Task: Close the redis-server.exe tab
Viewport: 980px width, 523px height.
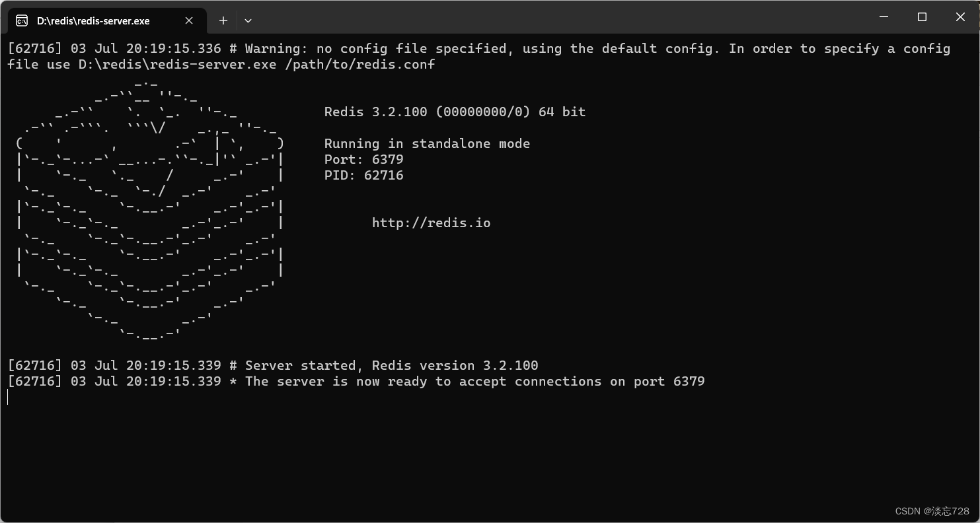Action: [188, 20]
